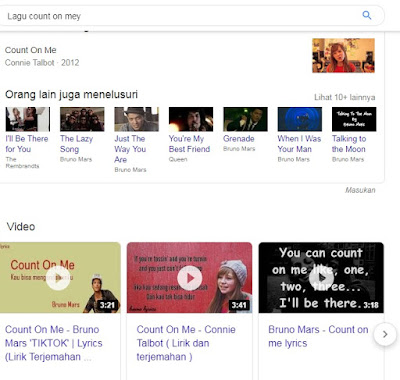Select 'Bruno Mars' text under Talking to the Moon

(348, 159)
